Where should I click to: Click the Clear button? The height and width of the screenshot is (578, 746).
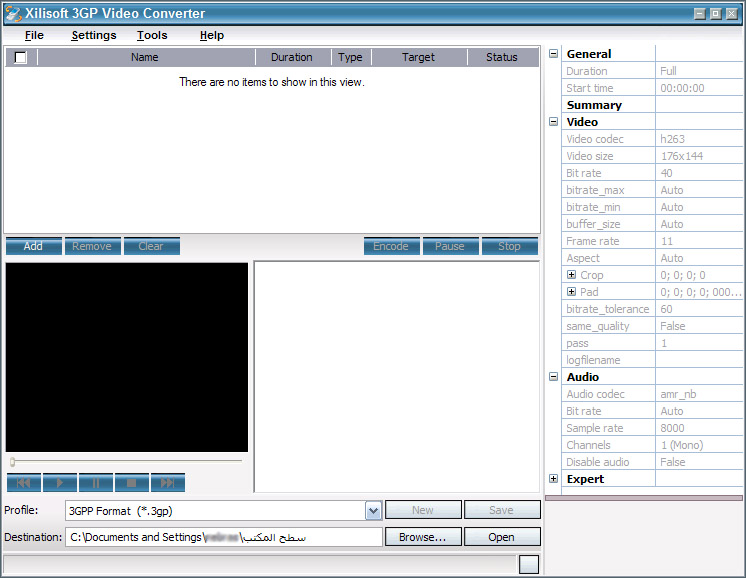pos(151,246)
